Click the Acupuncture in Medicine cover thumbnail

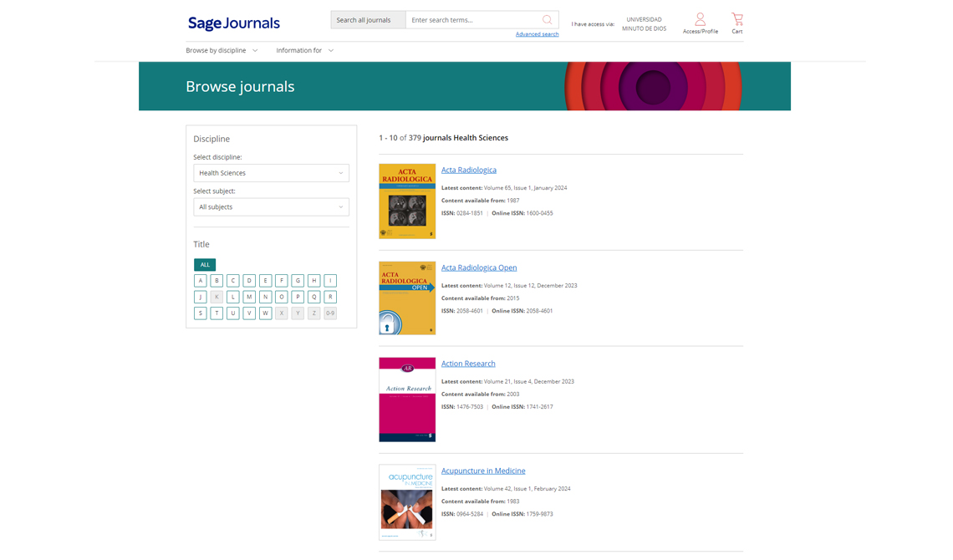tap(407, 502)
